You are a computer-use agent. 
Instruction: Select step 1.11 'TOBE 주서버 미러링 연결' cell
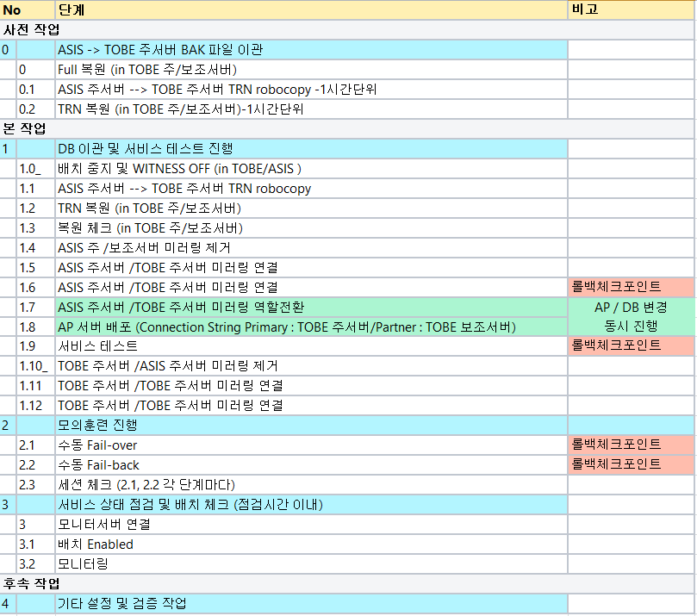[x=311, y=386]
